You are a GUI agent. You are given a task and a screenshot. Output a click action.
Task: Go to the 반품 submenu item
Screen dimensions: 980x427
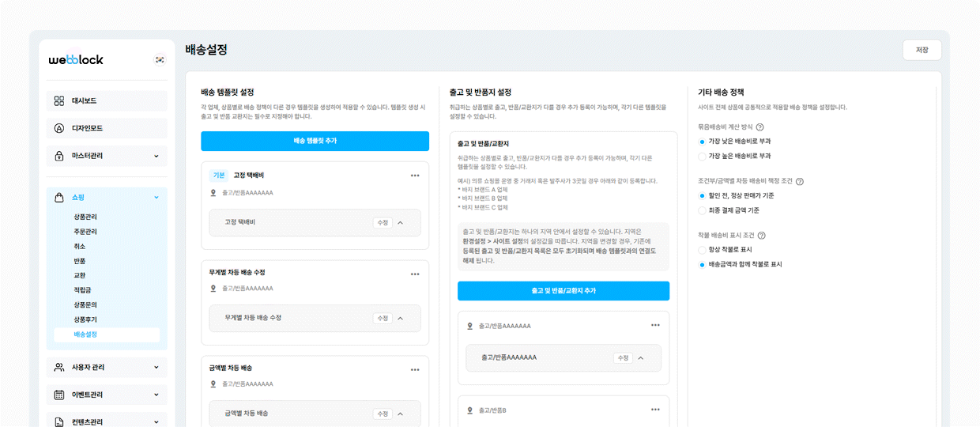point(80,261)
